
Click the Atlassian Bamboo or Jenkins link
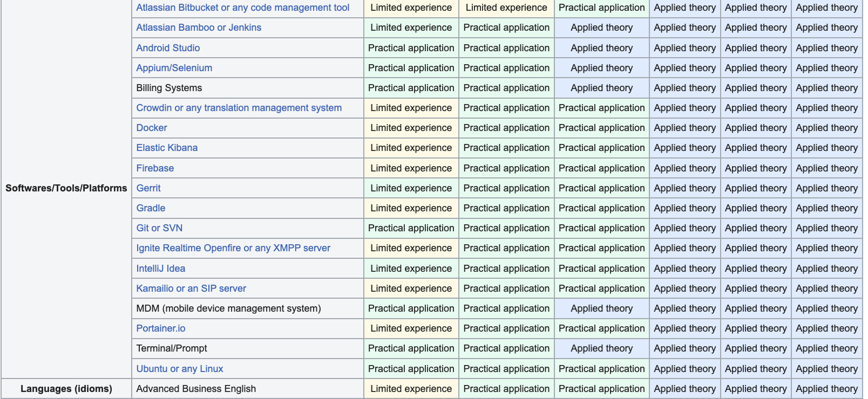point(198,27)
